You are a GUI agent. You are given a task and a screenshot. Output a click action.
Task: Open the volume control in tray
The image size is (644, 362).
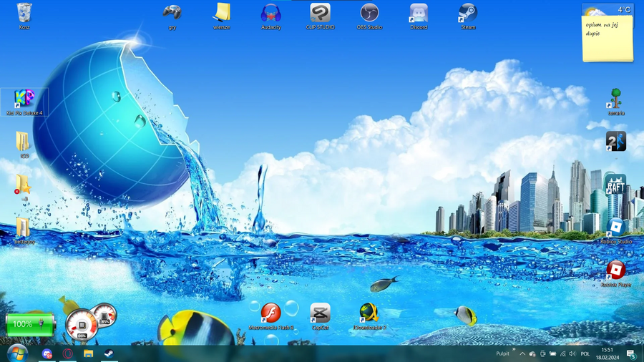pyautogui.click(x=572, y=353)
